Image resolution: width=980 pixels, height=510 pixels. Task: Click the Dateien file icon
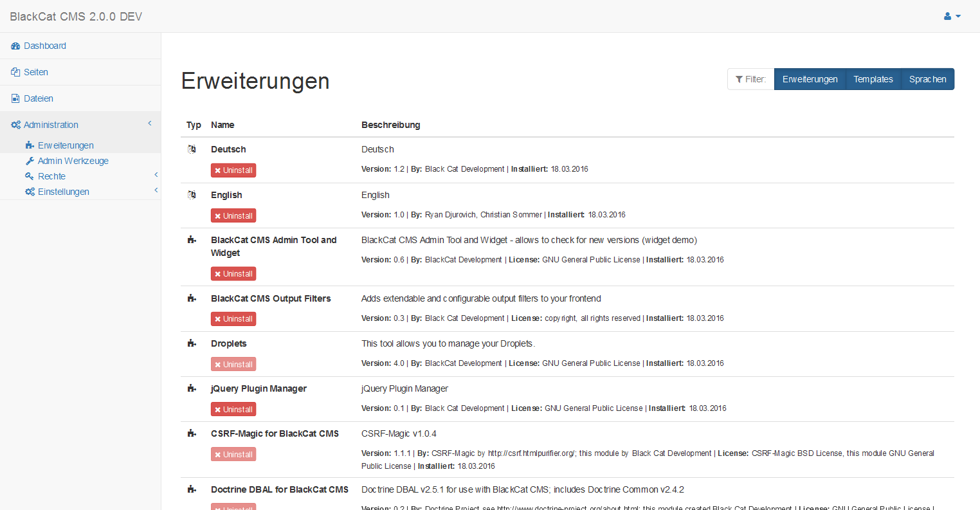(15, 98)
